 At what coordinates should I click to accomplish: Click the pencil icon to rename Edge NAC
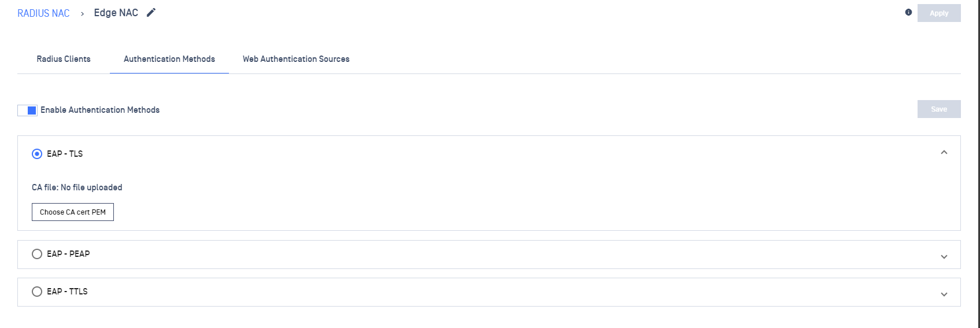point(151,13)
